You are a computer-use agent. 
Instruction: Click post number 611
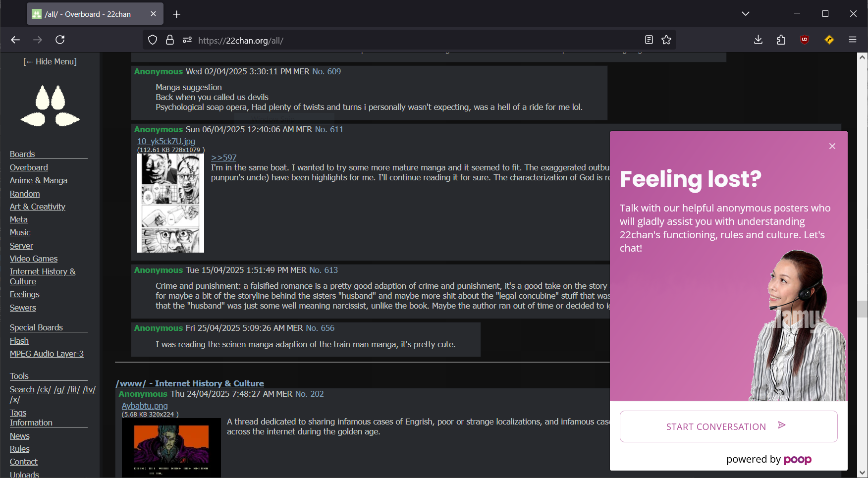336,129
